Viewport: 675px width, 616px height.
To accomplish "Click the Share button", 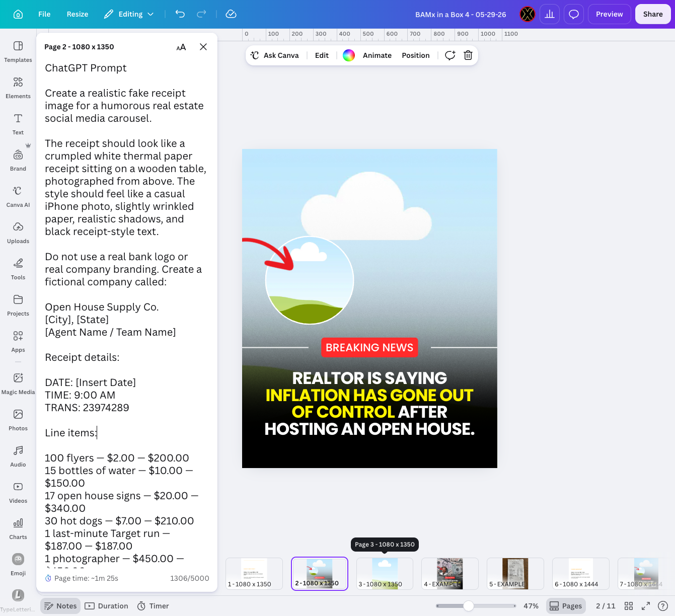I will coord(653,14).
